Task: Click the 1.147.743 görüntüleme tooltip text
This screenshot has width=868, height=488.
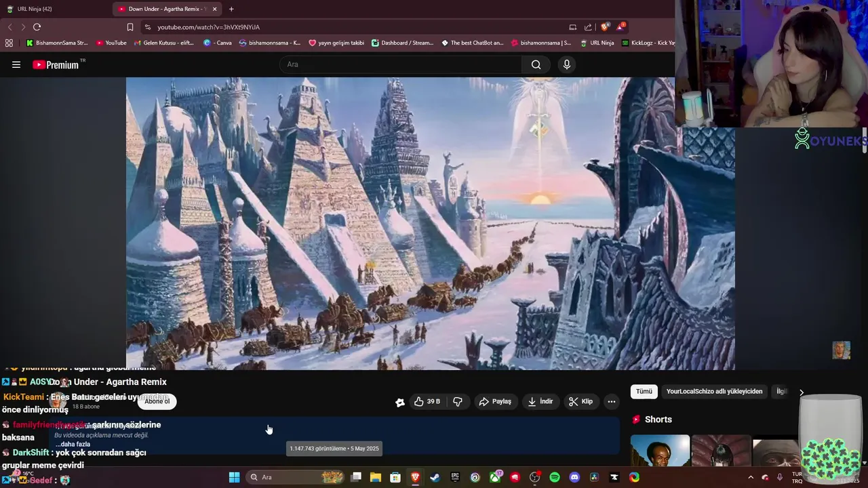Action: click(x=334, y=449)
